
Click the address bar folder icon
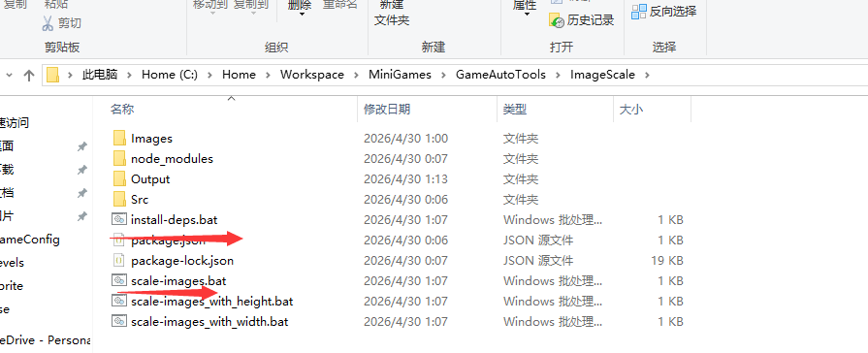tap(52, 75)
